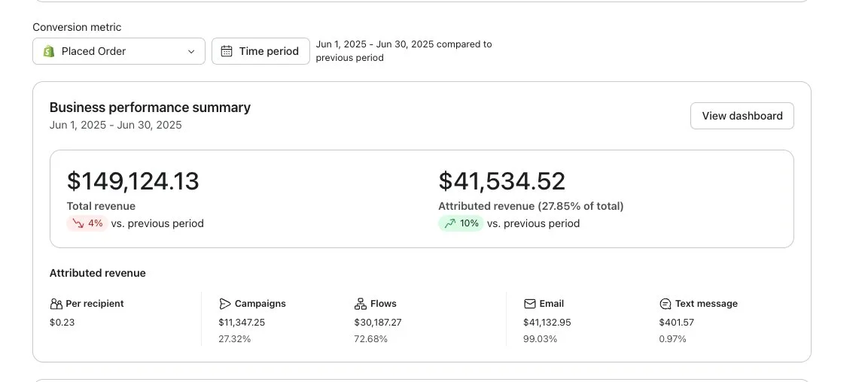Viewport: 868px width, 382px height.
Task: Click the $41,534.52 attributed revenue figure
Action: pos(502,181)
